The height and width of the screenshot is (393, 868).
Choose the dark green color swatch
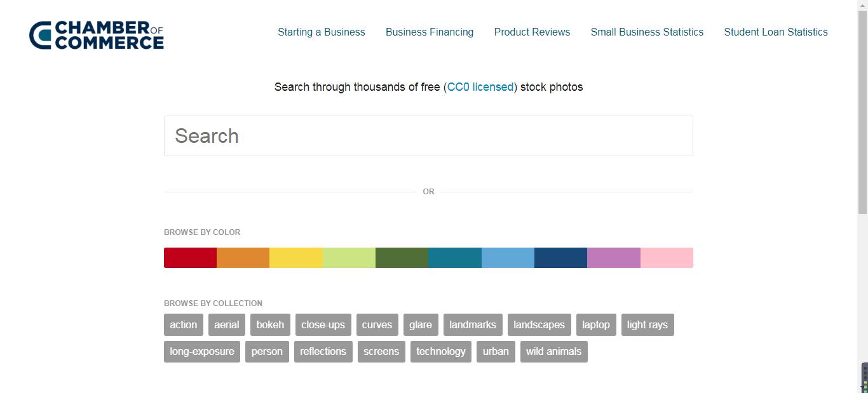402,258
